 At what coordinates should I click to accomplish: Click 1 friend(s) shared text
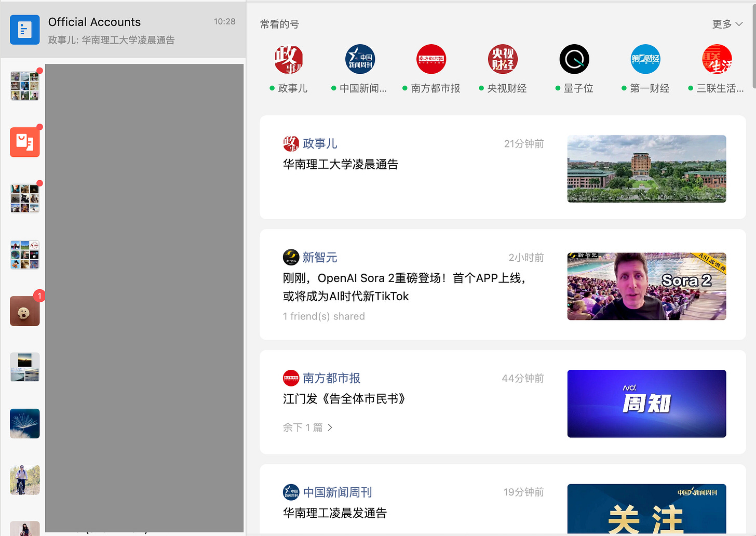tap(324, 316)
